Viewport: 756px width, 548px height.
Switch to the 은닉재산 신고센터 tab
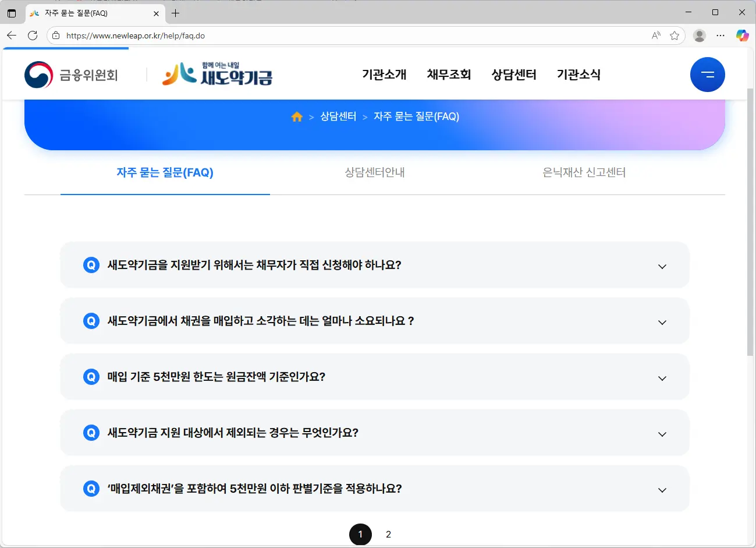point(584,172)
